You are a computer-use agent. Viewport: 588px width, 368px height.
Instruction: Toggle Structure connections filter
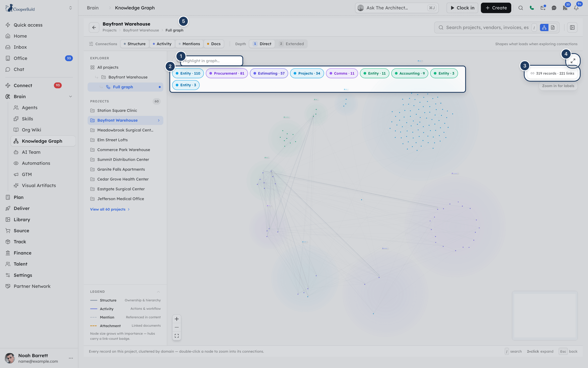(x=135, y=44)
